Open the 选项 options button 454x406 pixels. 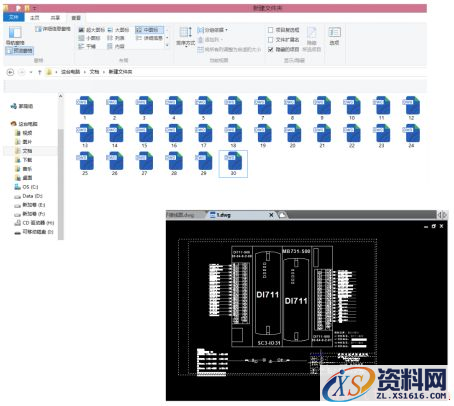(x=334, y=36)
